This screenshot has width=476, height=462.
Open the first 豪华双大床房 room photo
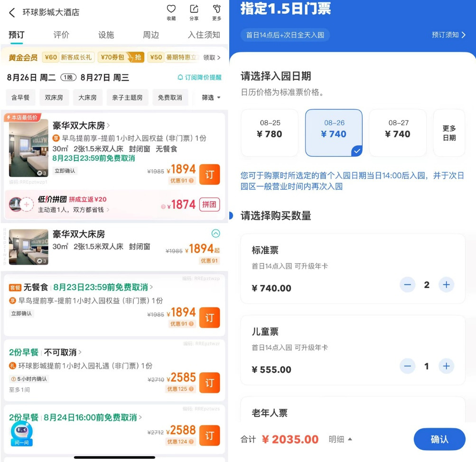point(28,148)
